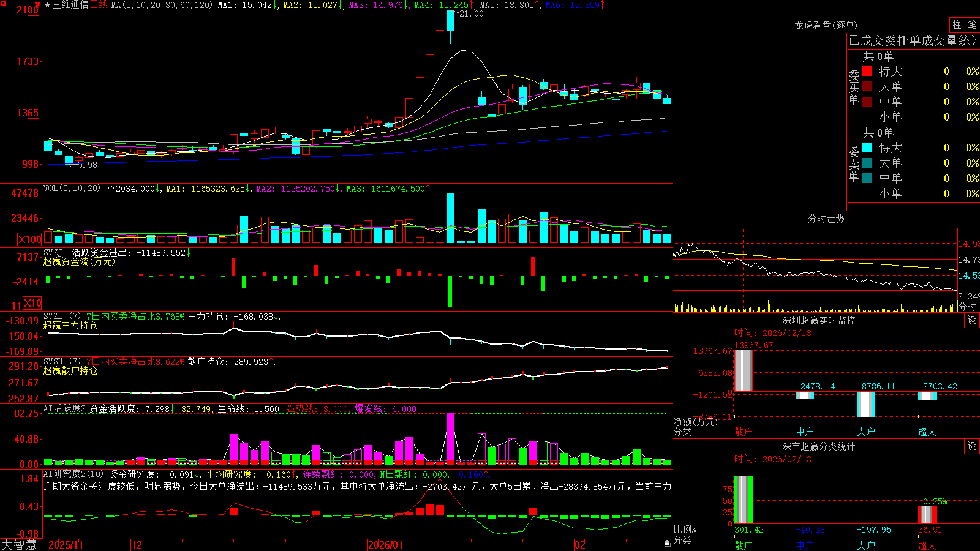Click the 12 month timeline marker
The image size is (980, 551).
click(137, 545)
